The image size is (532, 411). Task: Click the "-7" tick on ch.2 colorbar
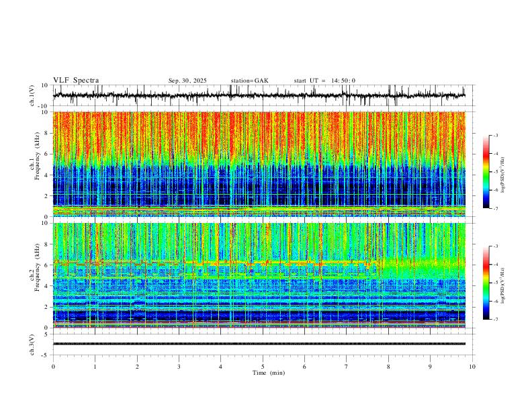point(496,319)
